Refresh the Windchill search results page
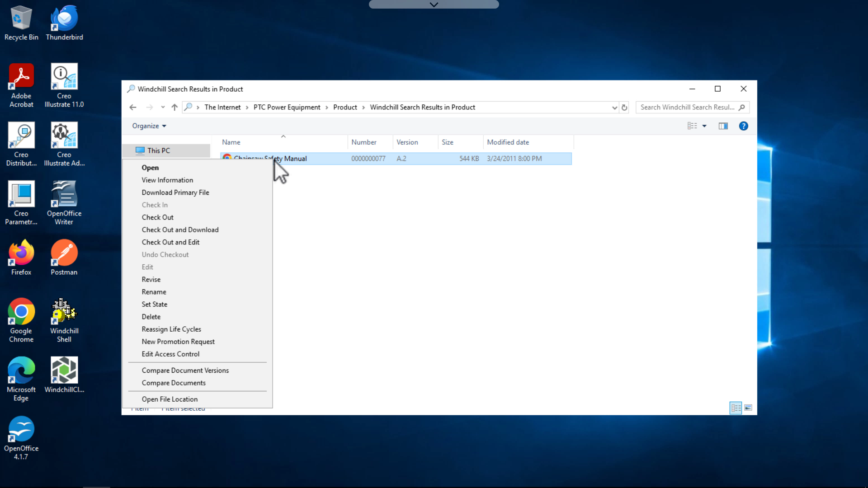The image size is (868, 488). tap(625, 107)
